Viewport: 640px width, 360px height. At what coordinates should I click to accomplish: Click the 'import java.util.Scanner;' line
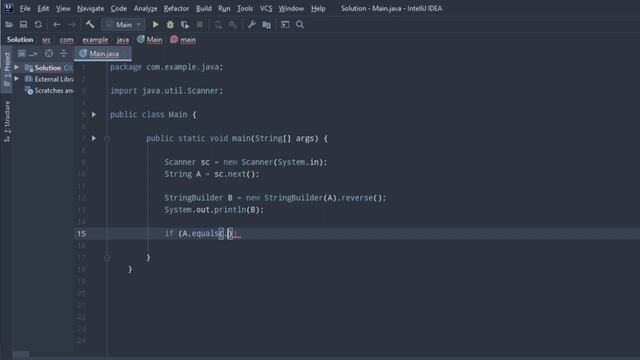[x=167, y=91]
